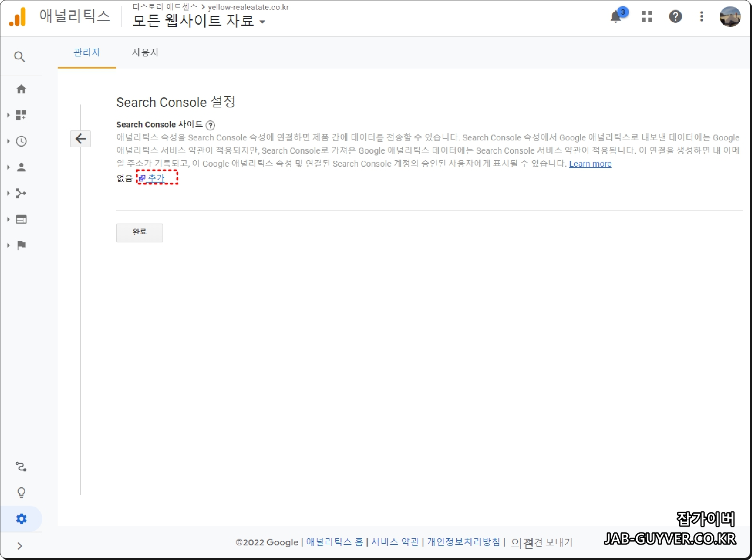This screenshot has height=560, width=752.
Task: Open the Customization dashboard icon in the sidebar
Action: coord(21,115)
